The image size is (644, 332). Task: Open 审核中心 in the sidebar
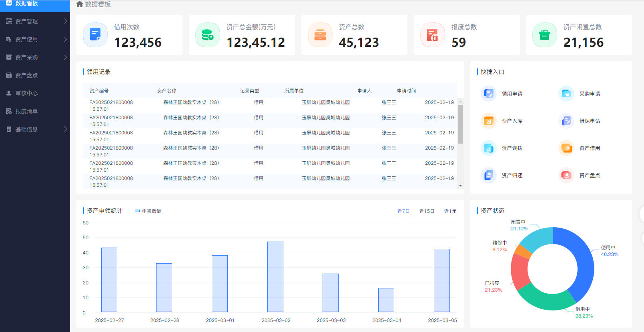35,93
